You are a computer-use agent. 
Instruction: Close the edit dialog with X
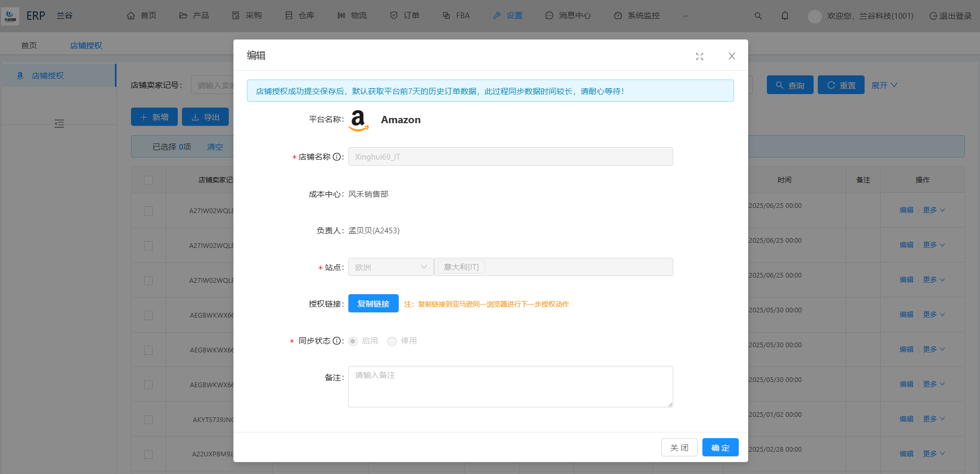[731, 56]
